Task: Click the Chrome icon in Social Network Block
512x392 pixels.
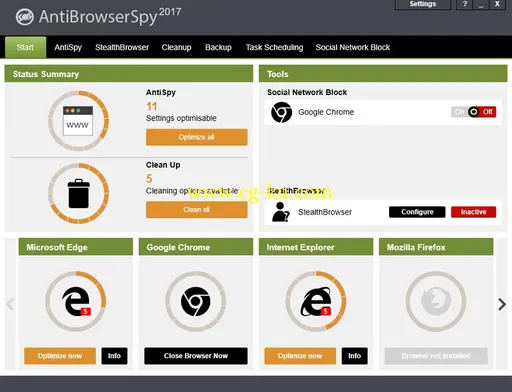Action: coord(281,112)
